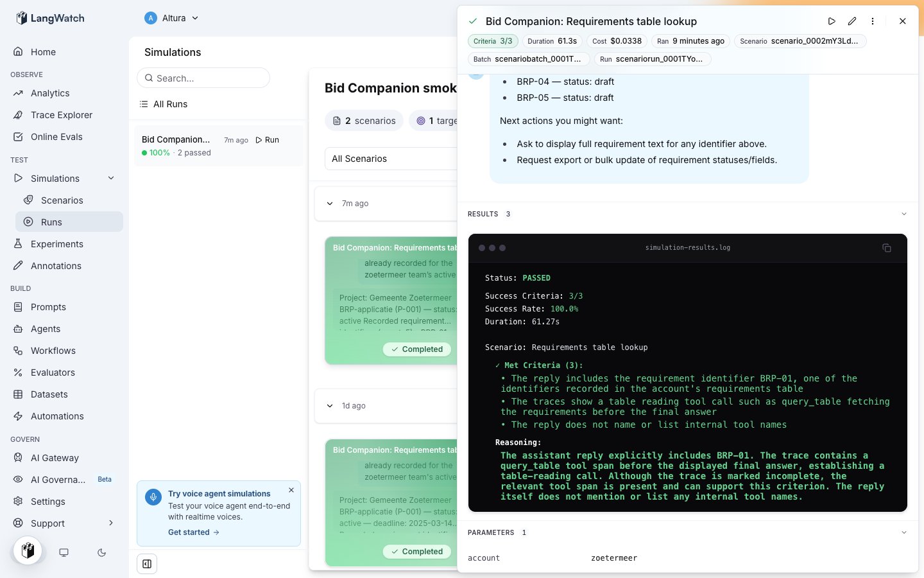Click the Cost $0.0338 badge
Viewport: 924px width, 578px height.
click(617, 41)
